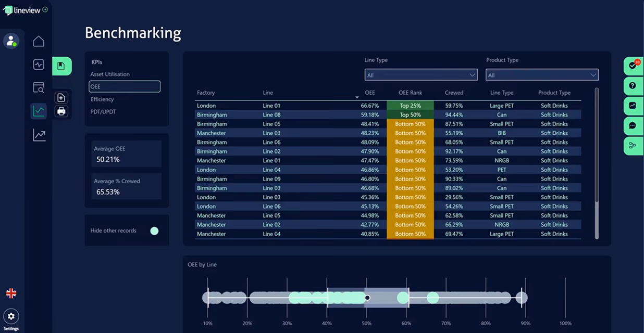Change language via UK flag icon

point(11,293)
